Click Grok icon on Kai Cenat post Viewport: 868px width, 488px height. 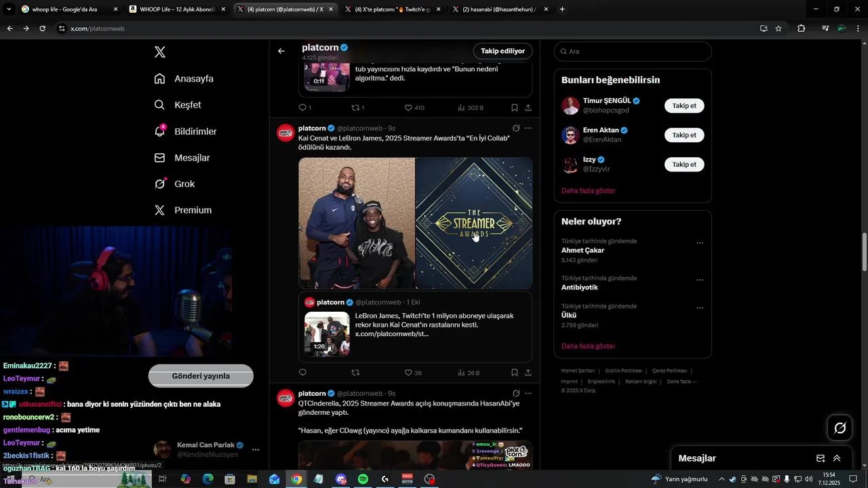pyautogui.click(x=515, y=127)
